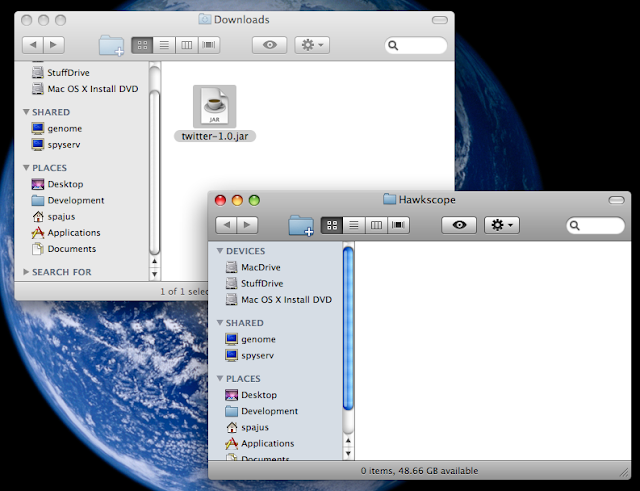Open the twitter-1.0.jar file icon
Image resolution: width=640 pixels, height=491 pixels.
pyautogui.click(x=214, y=106)
